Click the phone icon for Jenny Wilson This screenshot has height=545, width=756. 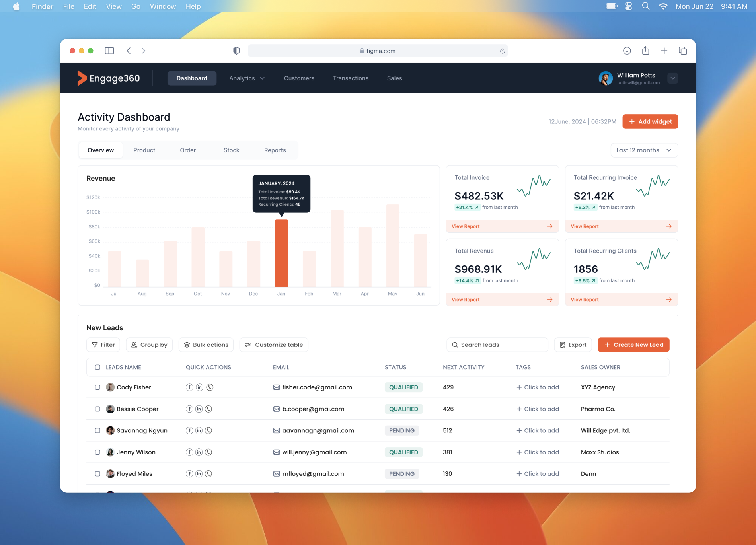[x=209, y=452]
